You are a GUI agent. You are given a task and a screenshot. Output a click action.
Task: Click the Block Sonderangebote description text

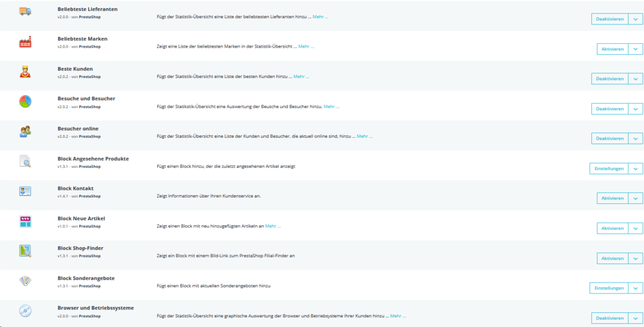214,286
